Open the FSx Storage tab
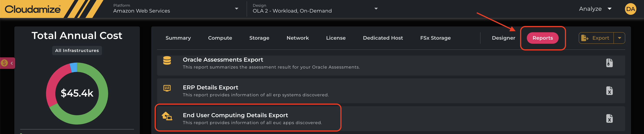The image size is (644, 134). [x=435, y=38]
